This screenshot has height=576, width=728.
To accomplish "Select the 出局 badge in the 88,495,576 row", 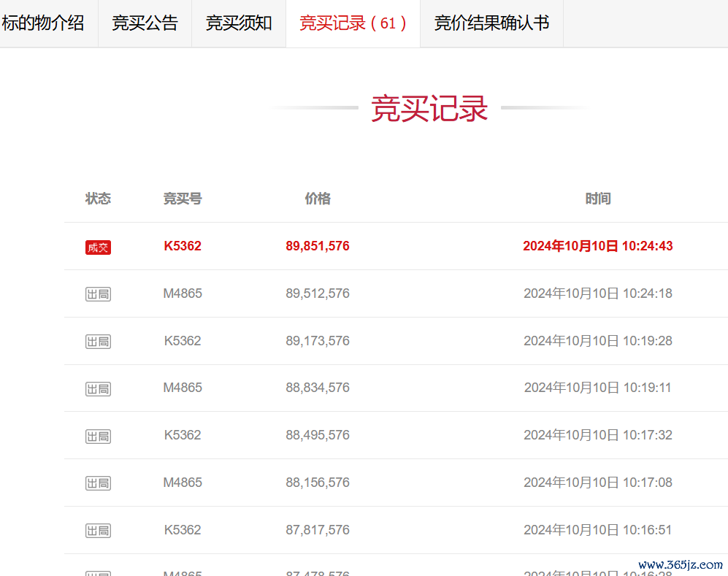I will (x=98, y=437).
